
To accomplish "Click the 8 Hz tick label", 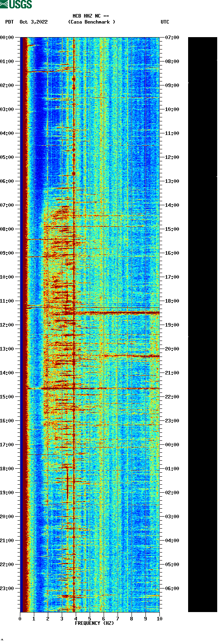I will [132, 619].
